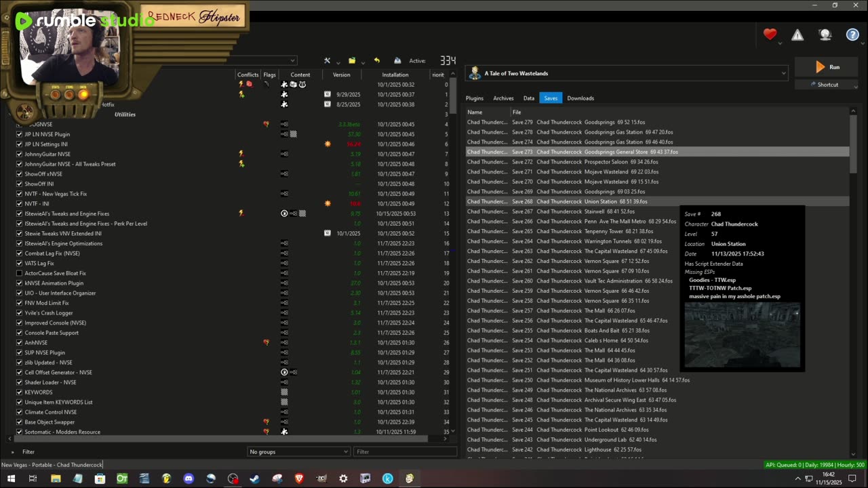Switch to the Plugins tab
The image size is (868, 488).
[475, 98]
